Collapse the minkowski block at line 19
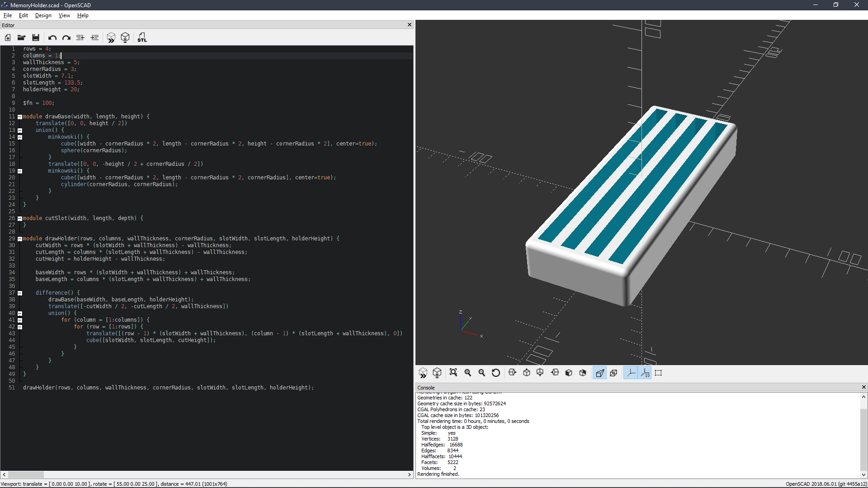 click(x=20, y=171)
